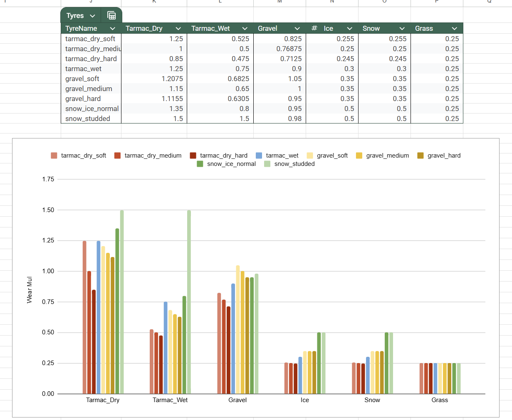The height and width of the screenshot is (420, 512).
Task: Click the Gravel label on horizontal axis
Action: click(237, 400)
